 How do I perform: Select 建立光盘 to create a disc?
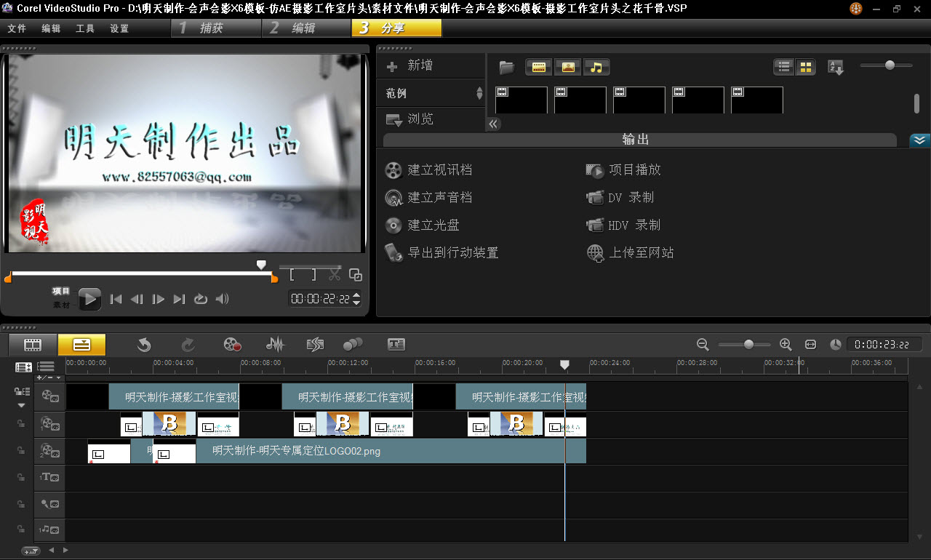coord(423,225)
